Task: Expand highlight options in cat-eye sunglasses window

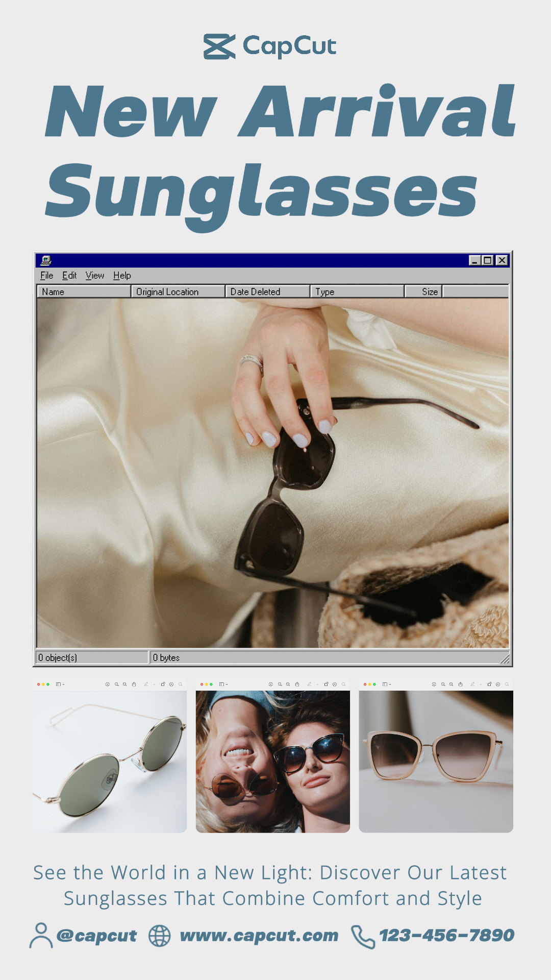Action: 481,684
